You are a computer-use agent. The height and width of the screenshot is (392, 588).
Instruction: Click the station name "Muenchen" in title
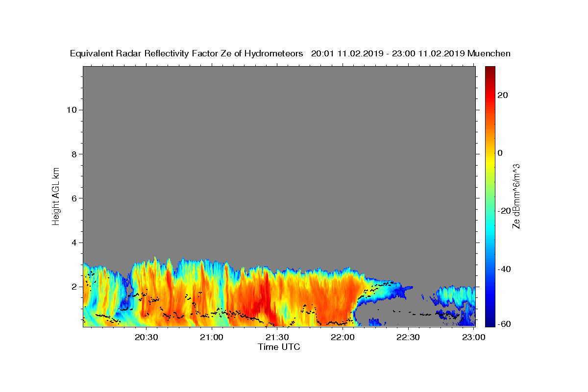click(x=489, y=54)
